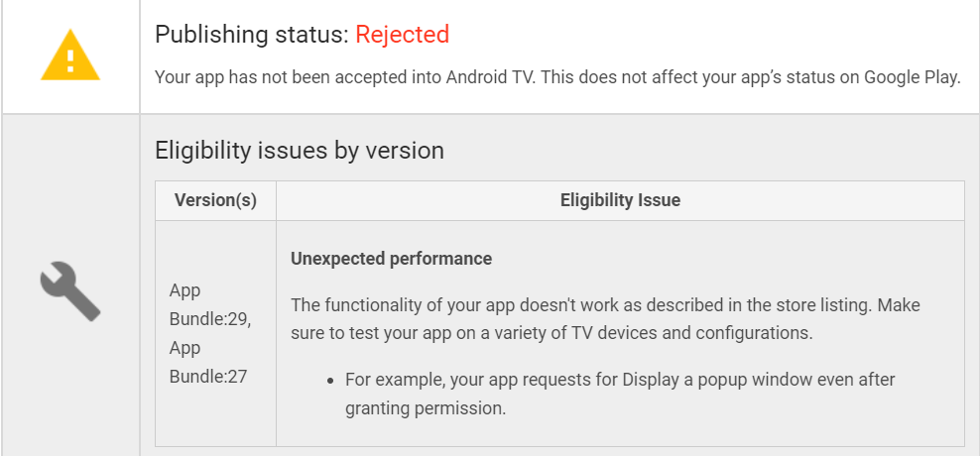The height and width of the screenshot is (456, 980).
Task: Click the Unexpected performance heading
Action: click(391, 259)
